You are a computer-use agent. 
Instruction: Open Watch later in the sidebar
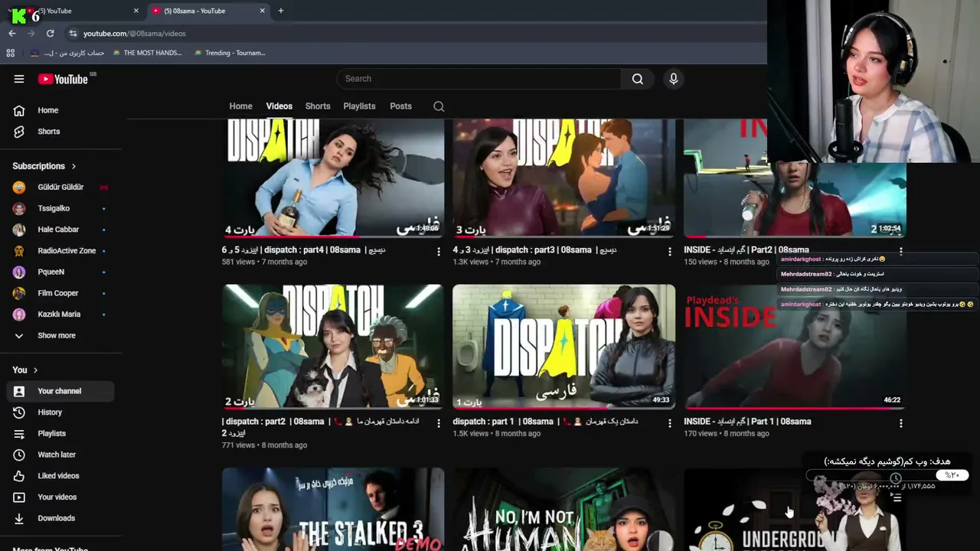(60, 455)
